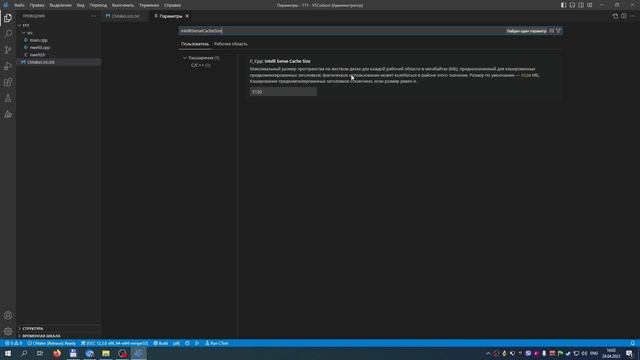The image size is (640, 360).
Task: Click ENG language indicator in tray
Action: (594, 353)
